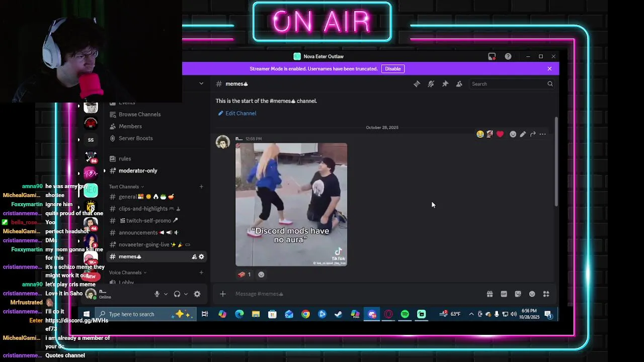Open add reaction smiley in message toolbar
Image resolution: width=644 pixels, height=362 pixels.
click(x=513, y=134)
